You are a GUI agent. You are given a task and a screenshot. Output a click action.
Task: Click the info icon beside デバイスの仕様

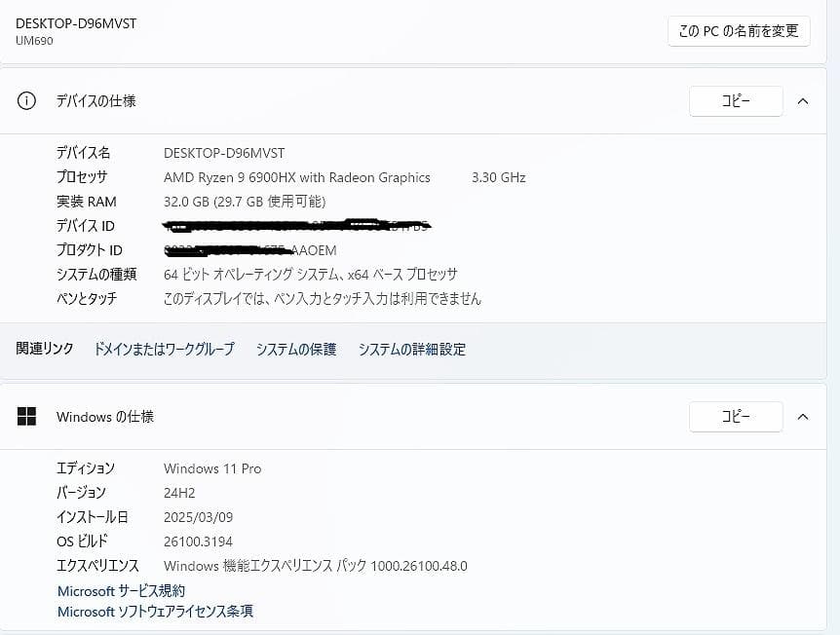tap(25, 100)
